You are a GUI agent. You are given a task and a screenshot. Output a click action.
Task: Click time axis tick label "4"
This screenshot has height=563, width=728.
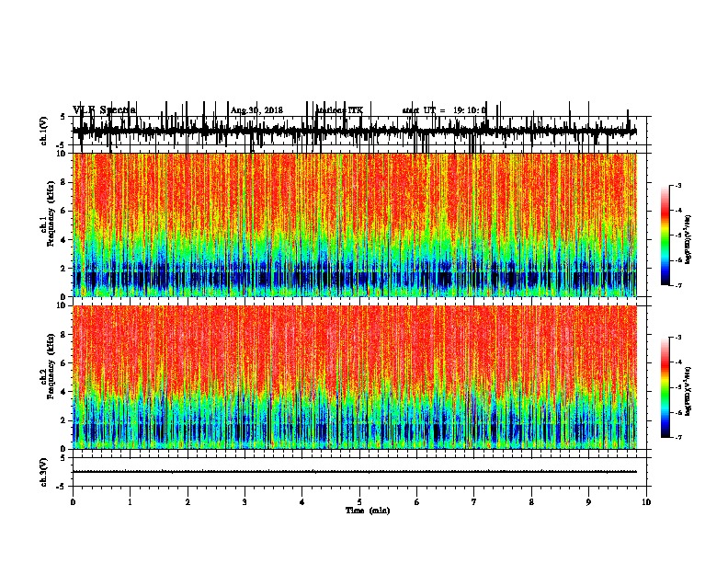301,502
